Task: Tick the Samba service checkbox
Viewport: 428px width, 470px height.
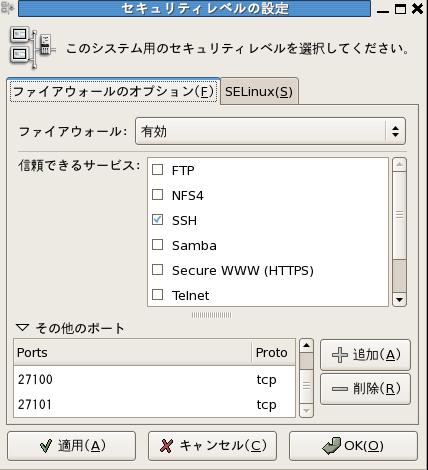Action: click(157, 245)
